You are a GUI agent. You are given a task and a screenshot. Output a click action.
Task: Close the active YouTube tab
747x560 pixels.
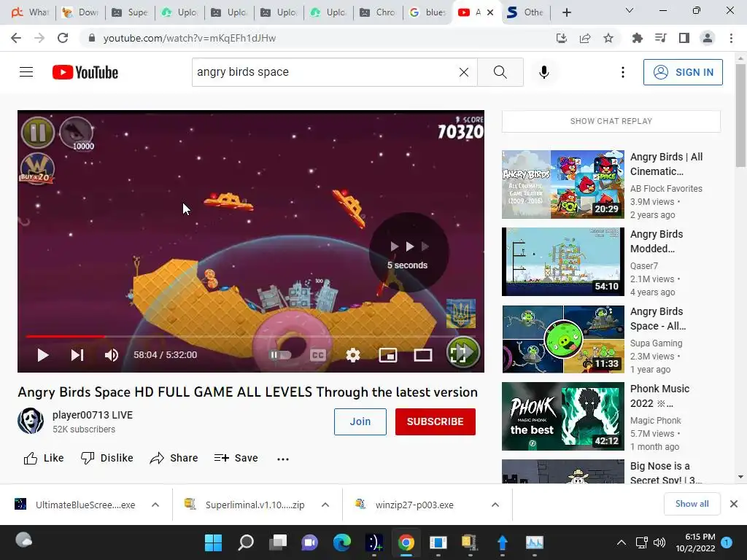click(x=490, y=12)
